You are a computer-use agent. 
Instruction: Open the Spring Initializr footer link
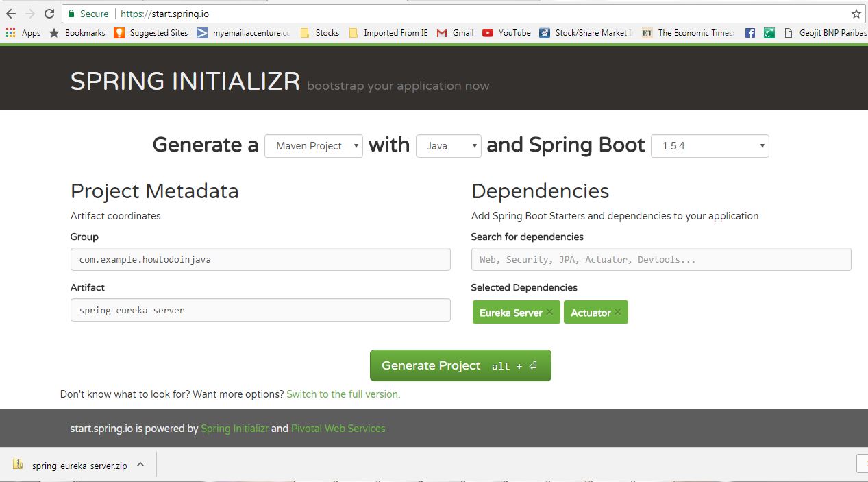(234, 429)
